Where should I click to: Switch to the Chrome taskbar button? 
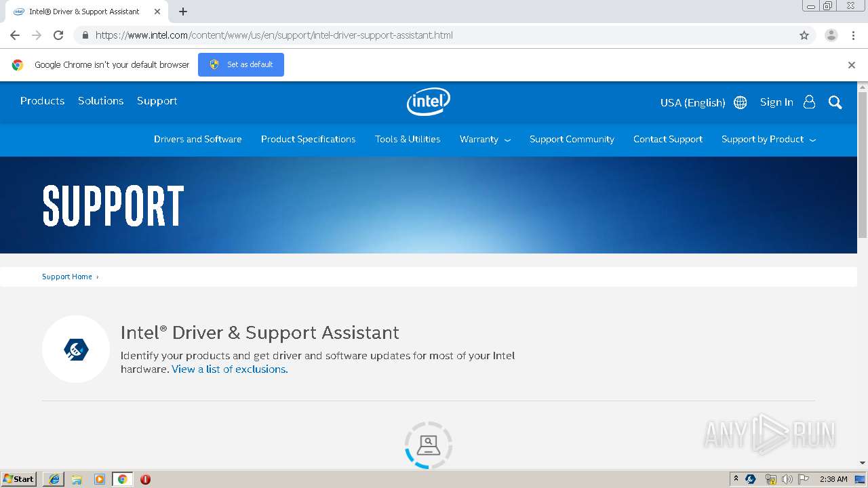(x=122, y=479)
